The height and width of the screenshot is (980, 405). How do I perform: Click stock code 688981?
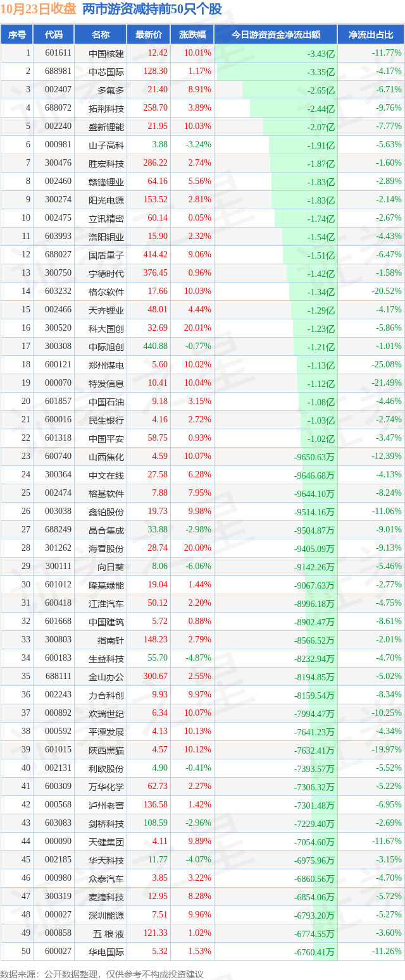click(x=58, y=71)
